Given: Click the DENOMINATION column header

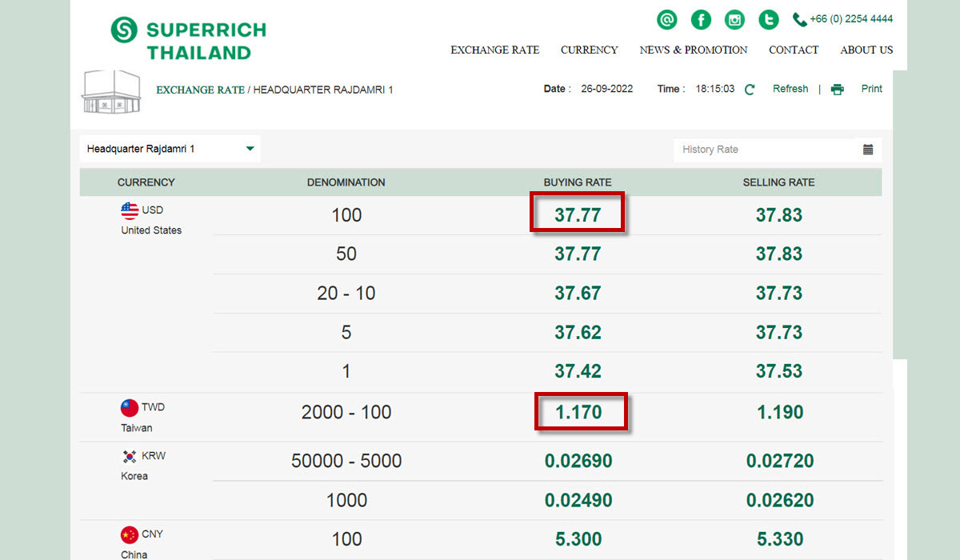Looking at the screenshot, I should (346, 182).
